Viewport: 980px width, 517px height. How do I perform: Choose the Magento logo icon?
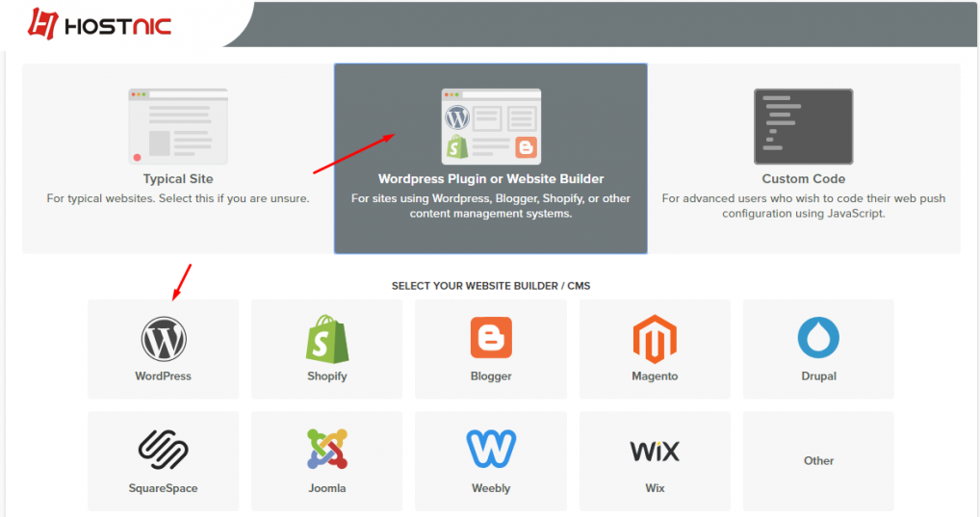point(655,339)
